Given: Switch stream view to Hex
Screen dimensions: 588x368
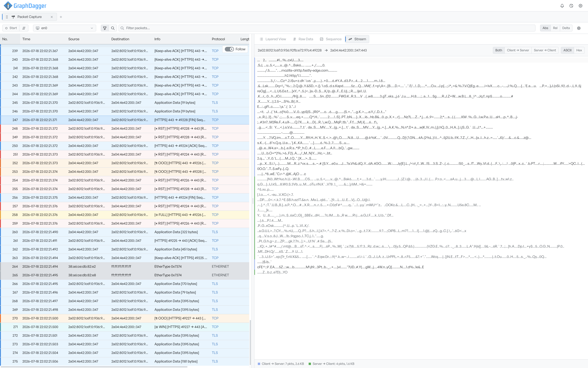Looking at the screenshot, I should tap(579, 50).
